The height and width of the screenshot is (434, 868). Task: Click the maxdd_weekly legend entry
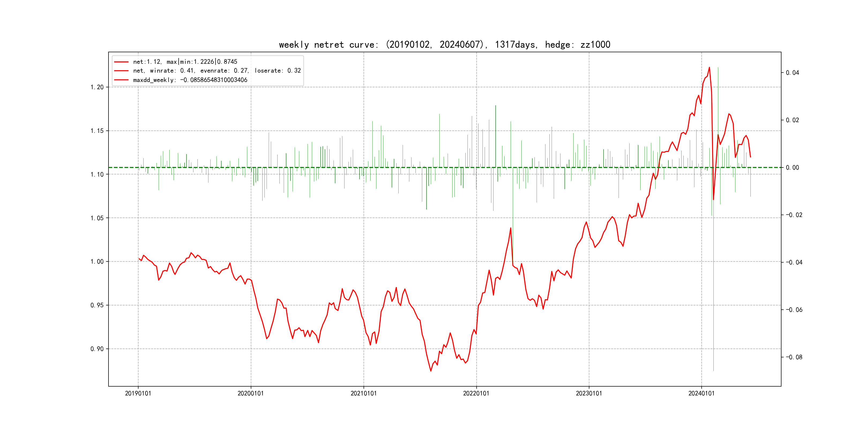[190, 80]
